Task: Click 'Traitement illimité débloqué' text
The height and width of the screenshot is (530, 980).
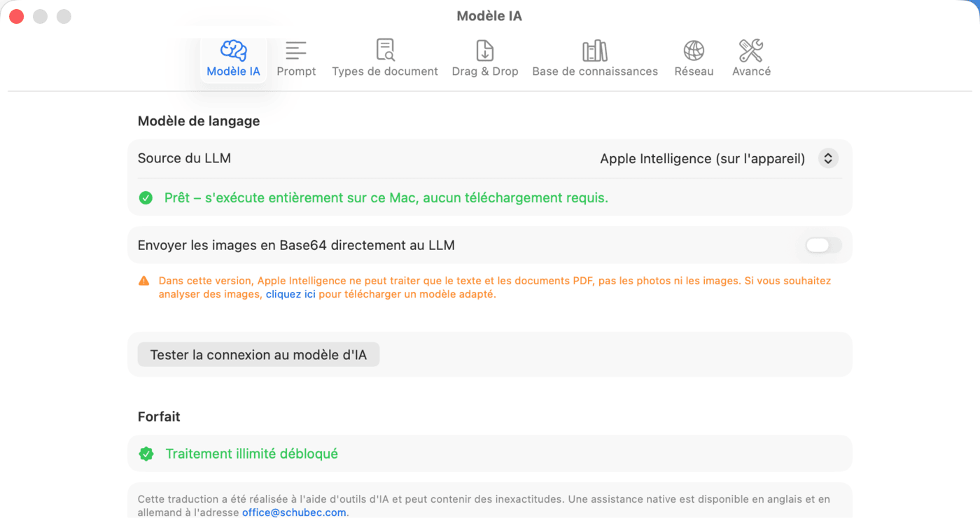Action: point(251,454)
